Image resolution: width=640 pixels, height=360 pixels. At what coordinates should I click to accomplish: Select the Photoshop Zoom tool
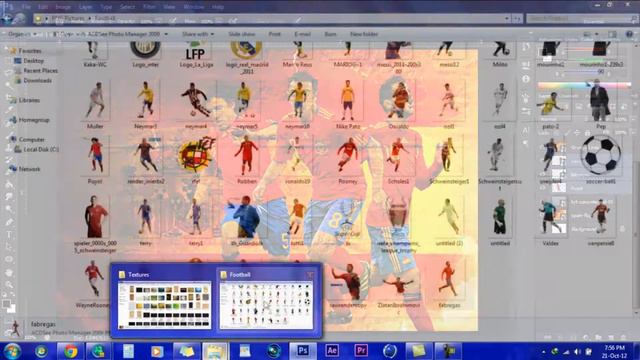click(9, 284)
